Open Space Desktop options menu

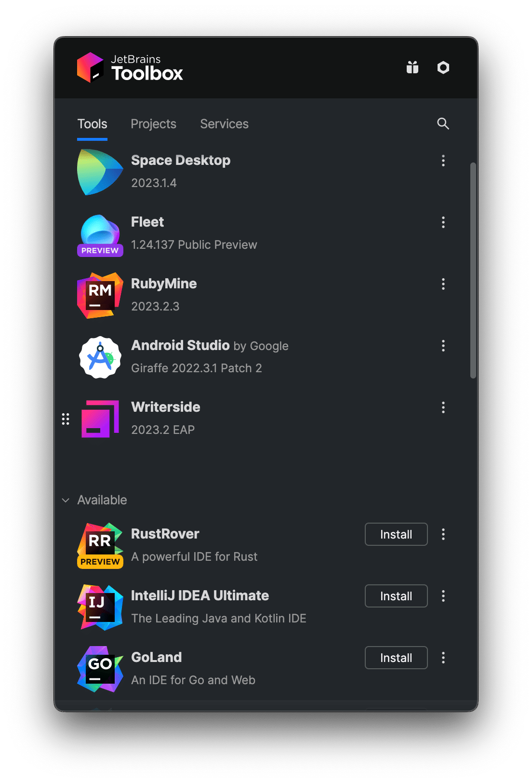click(443, 161)
